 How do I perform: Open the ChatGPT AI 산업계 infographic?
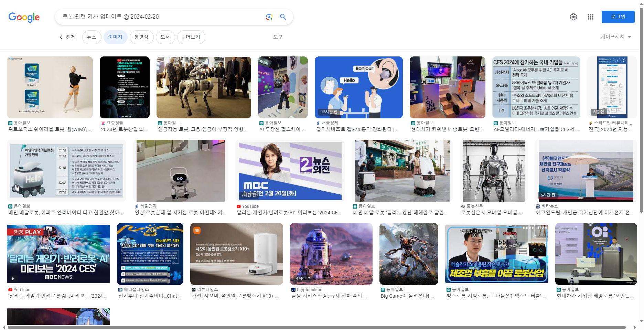(150, 254)
